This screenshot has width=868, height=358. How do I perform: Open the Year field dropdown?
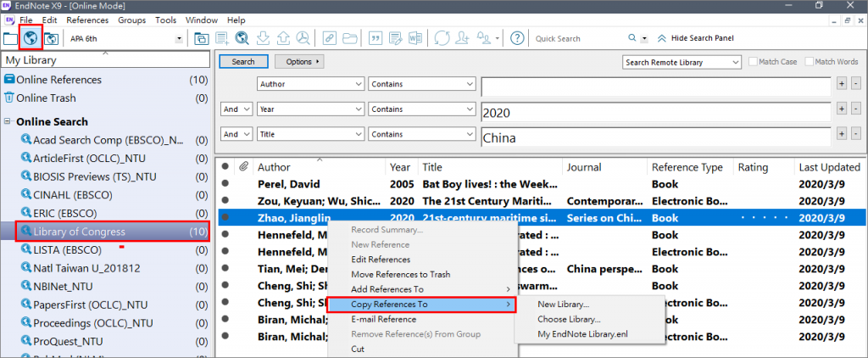point(310,109)
